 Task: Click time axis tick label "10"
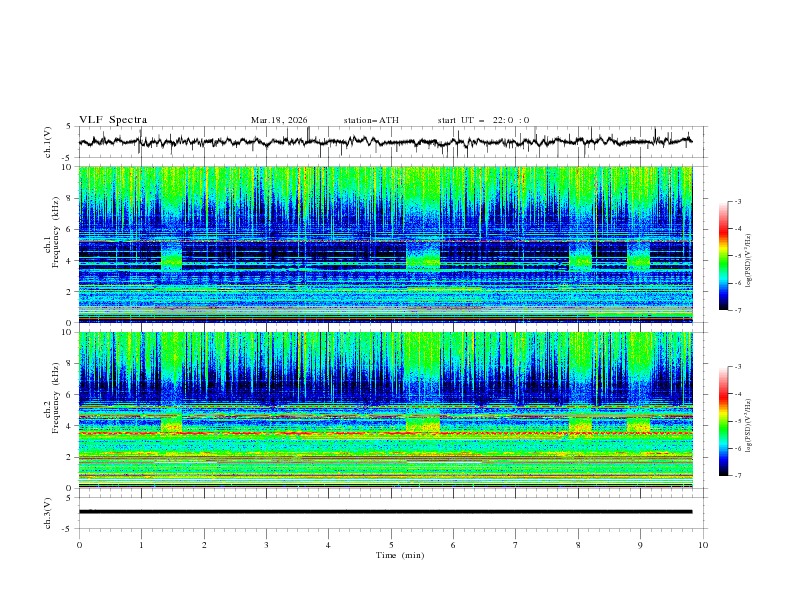703,545
